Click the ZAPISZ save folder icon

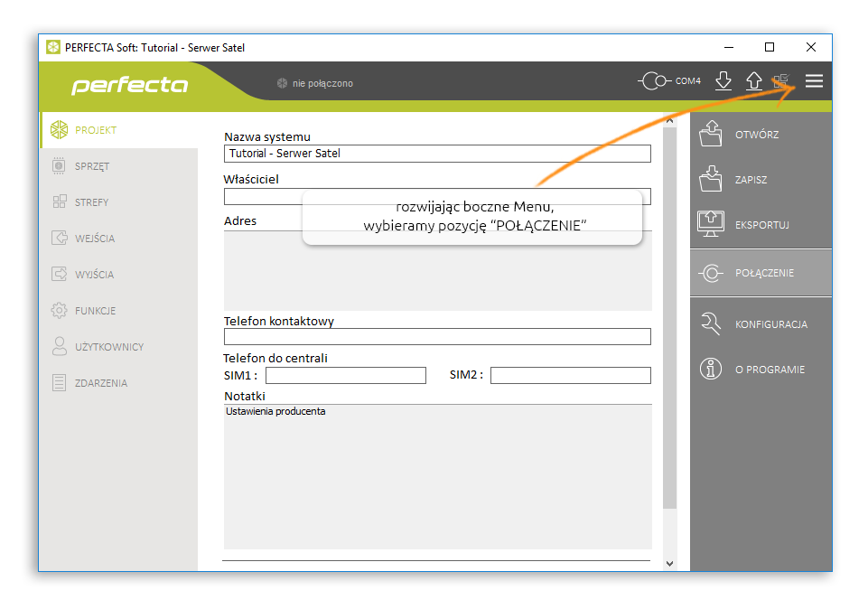[x=710, y=178]
